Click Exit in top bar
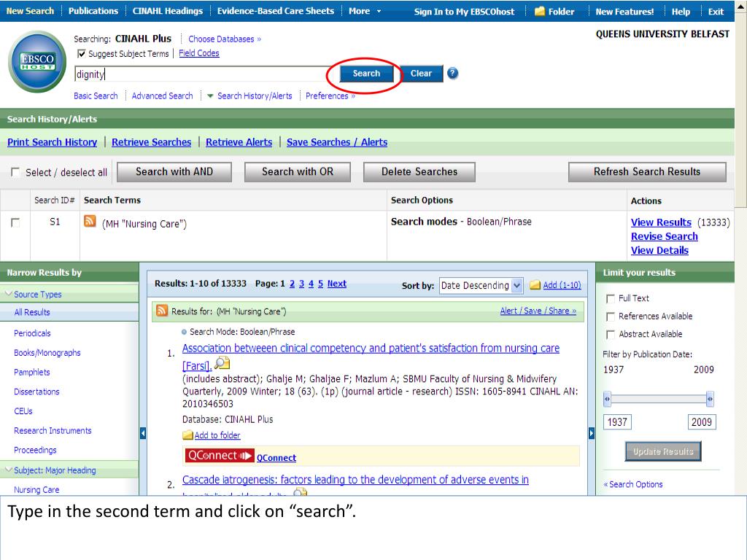This screenshot has width=747, height=560. pos(716,12)
